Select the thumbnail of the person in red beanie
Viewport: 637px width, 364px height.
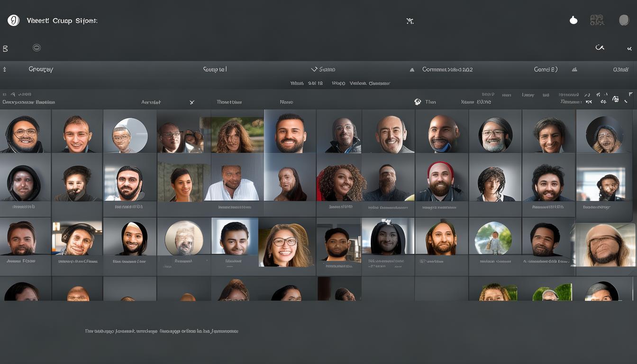pos(441,182)
